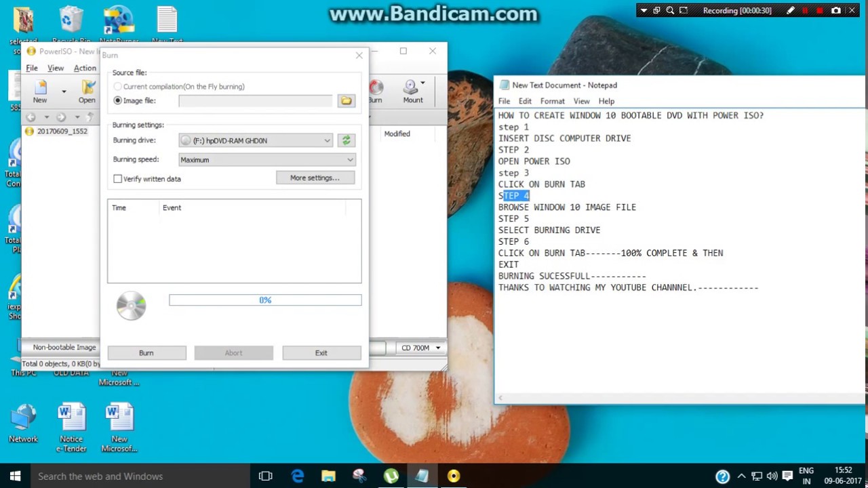Image resolution: width=868 pixels, height=488 pixels.
Task: Open Notepad Edit menu
Action: click(x=525, y=101)
